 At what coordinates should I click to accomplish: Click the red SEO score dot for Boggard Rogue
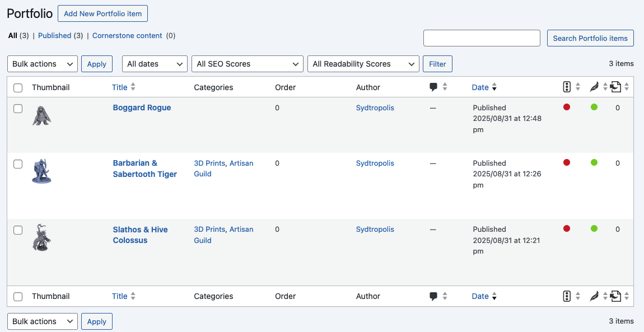click(x=567, y=107)
